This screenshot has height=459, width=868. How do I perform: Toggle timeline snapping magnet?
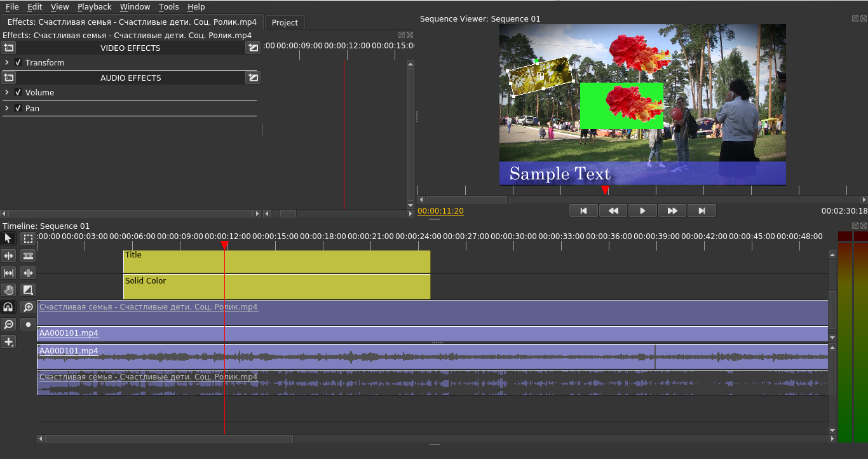(x=8, y=307)
